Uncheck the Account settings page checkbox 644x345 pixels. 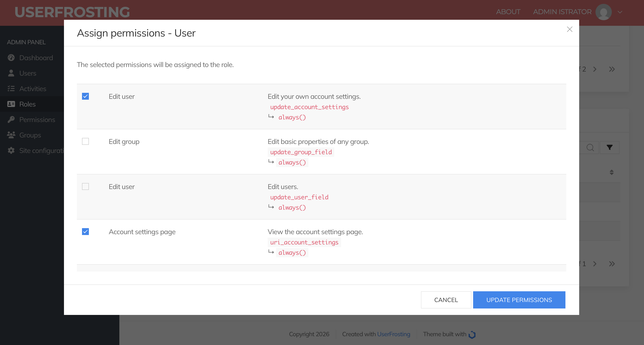click(x=85, y=232)
